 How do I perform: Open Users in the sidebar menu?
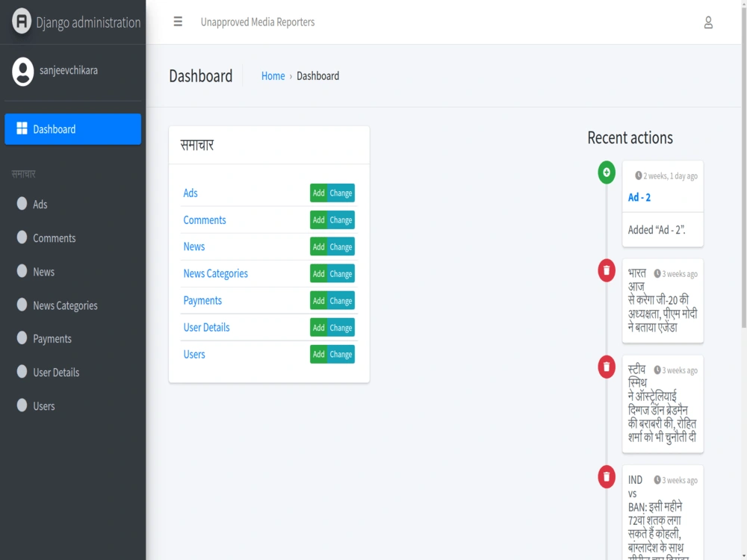pos(73,406)
